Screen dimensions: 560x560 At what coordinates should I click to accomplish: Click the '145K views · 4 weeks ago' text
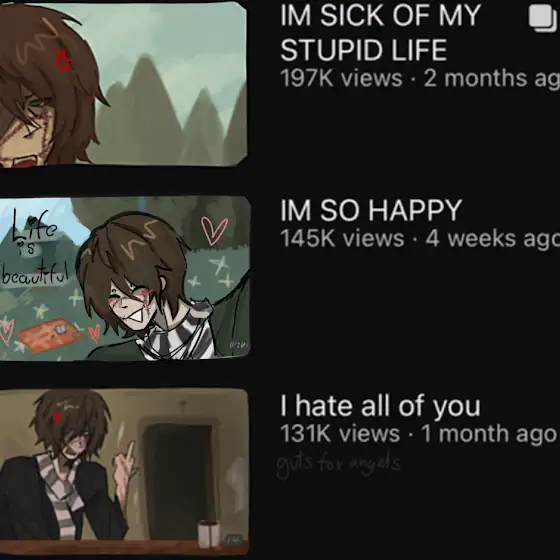(x=420, y=238)
